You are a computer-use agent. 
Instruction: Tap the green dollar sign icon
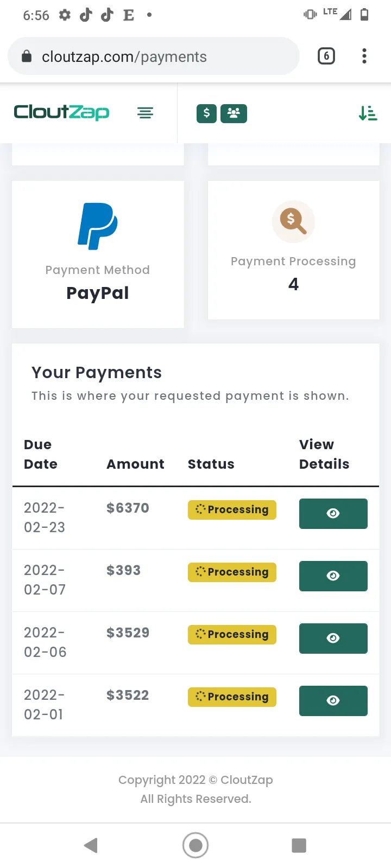coord(206,113)
